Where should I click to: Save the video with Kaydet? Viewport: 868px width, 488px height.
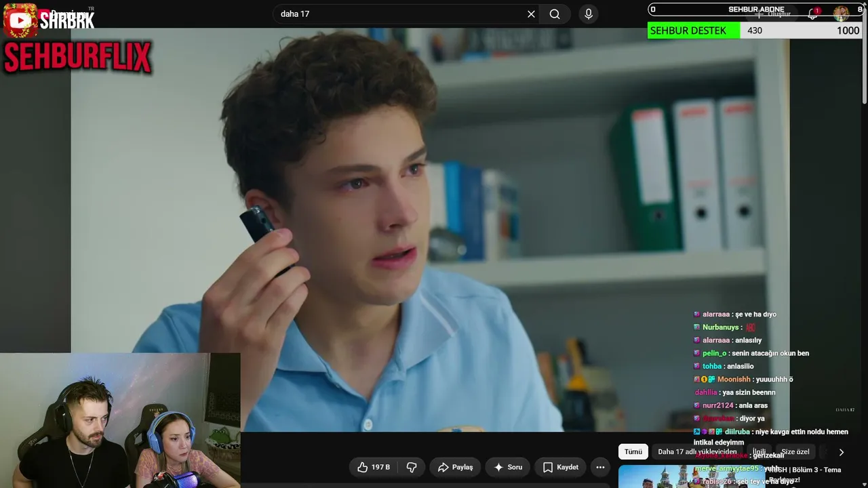pos(561,467)
